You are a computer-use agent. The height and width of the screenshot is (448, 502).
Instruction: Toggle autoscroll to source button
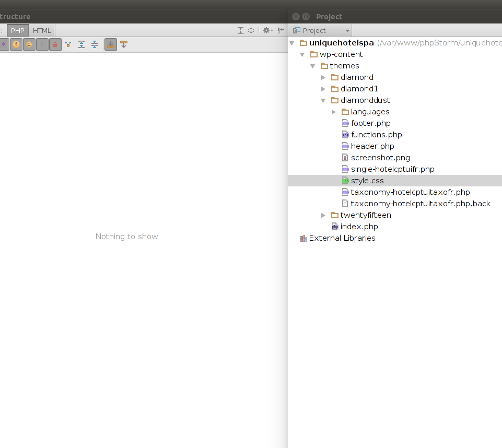click(110, 44)
